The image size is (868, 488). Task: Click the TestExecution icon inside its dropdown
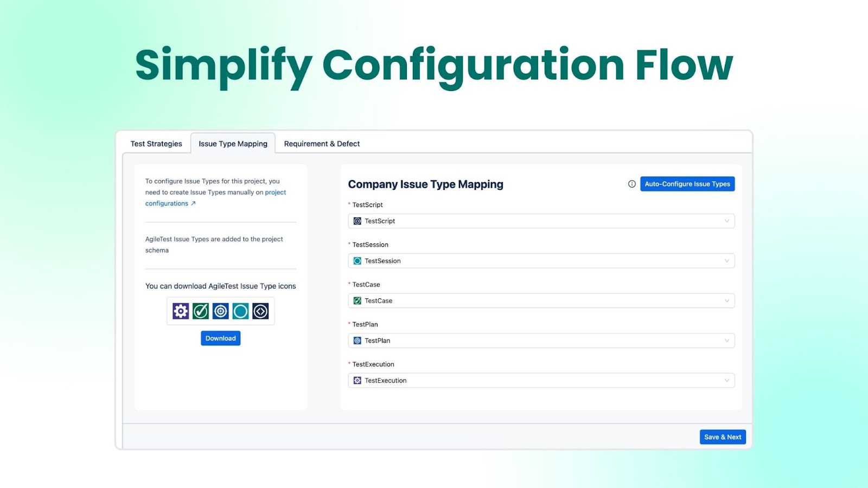[358, 381]
